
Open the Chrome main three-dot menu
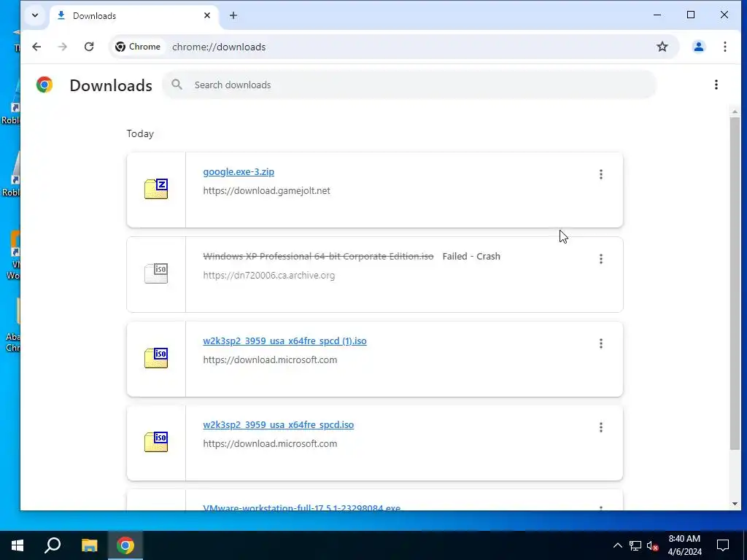[724, 47]
